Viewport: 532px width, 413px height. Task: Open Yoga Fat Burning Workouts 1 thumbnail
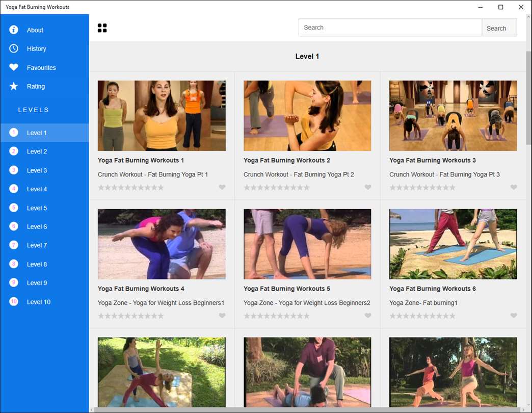(x=162, y=115)
